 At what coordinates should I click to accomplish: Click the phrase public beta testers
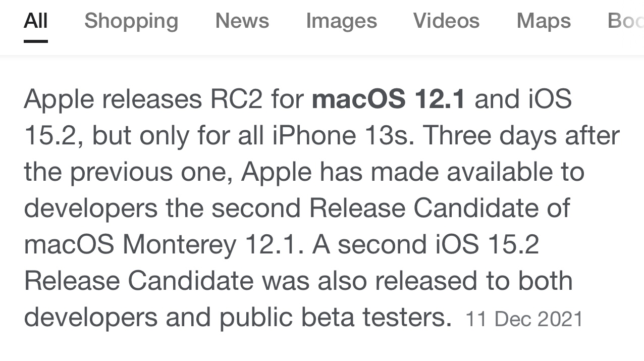coord(335,317)
